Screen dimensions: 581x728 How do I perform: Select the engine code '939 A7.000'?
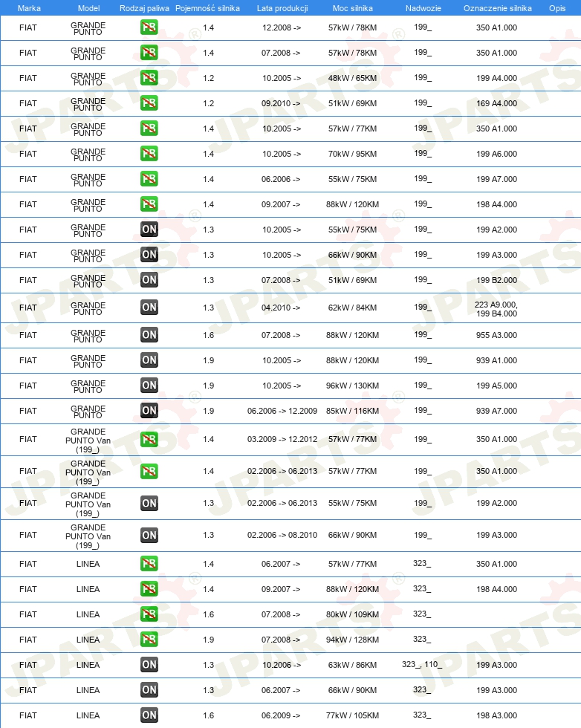[496, 411]
